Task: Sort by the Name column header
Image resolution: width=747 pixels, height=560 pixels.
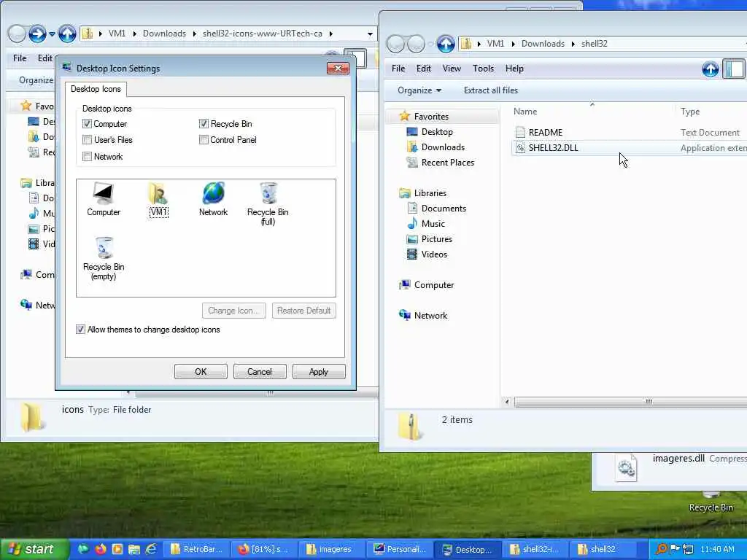Action: click(525, 112)
